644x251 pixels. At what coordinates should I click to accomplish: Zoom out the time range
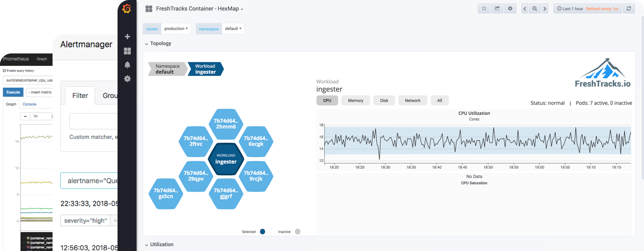pos(535,9)
